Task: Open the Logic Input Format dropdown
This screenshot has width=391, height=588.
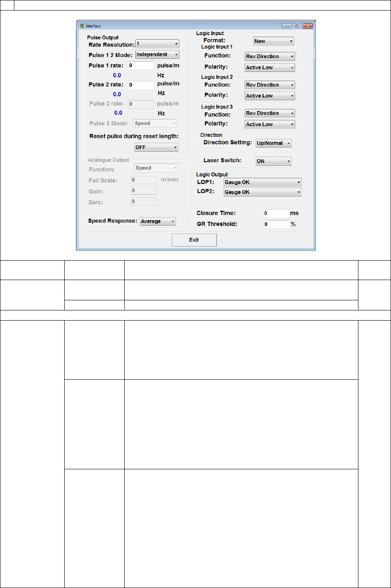Action: [273, 41]
